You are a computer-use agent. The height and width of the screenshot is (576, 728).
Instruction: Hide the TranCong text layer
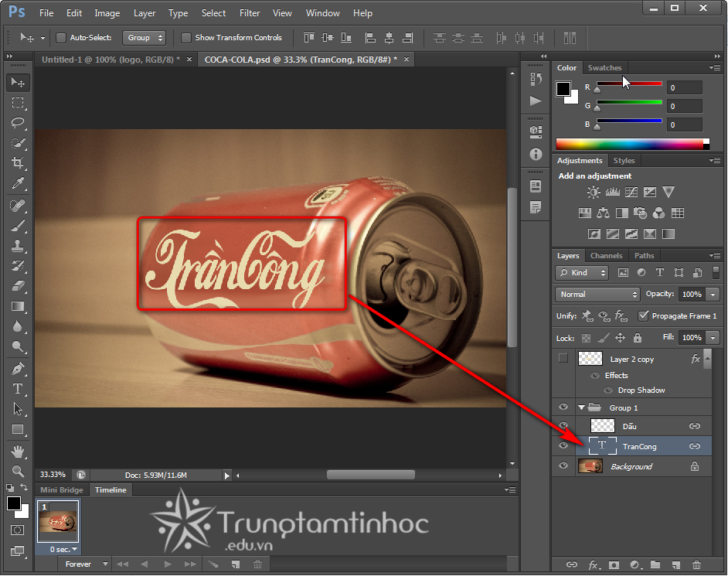click(563, 446)
